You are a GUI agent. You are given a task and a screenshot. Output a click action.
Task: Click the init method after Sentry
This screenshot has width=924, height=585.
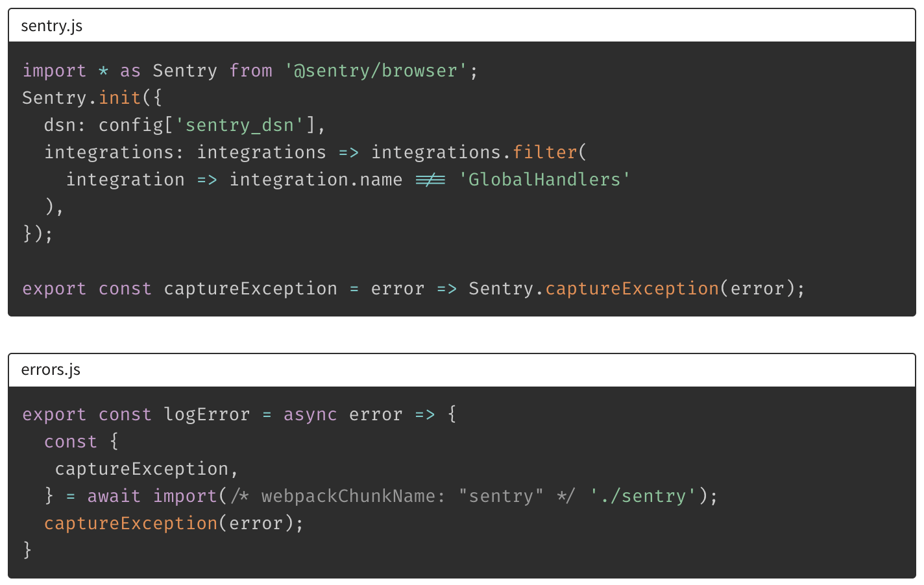[119, 98]
